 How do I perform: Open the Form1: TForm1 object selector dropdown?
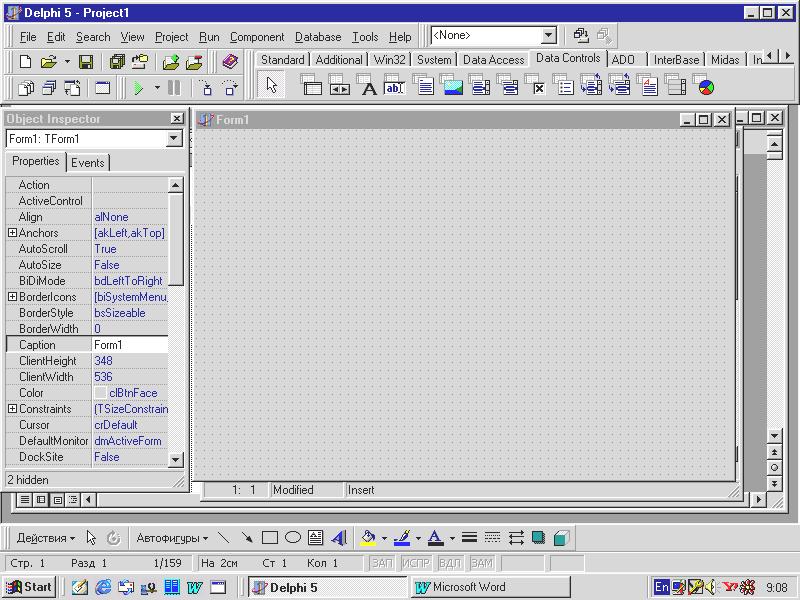174,138
